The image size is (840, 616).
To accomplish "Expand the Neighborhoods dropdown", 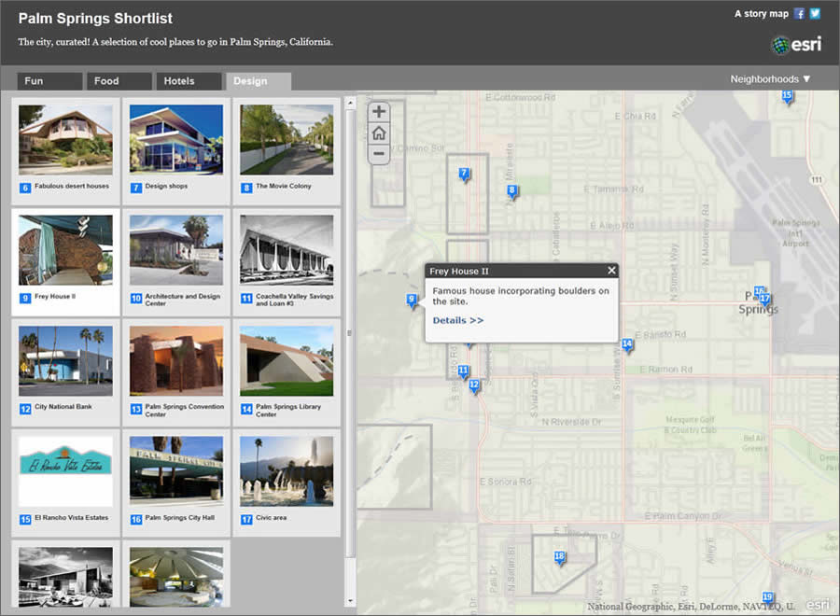I will coord(770,79).
